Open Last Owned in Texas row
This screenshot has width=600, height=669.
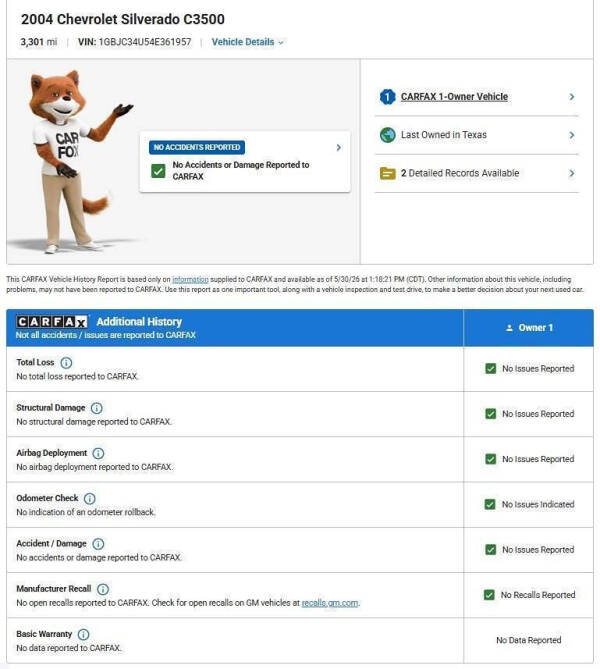[x=477, y=135]
